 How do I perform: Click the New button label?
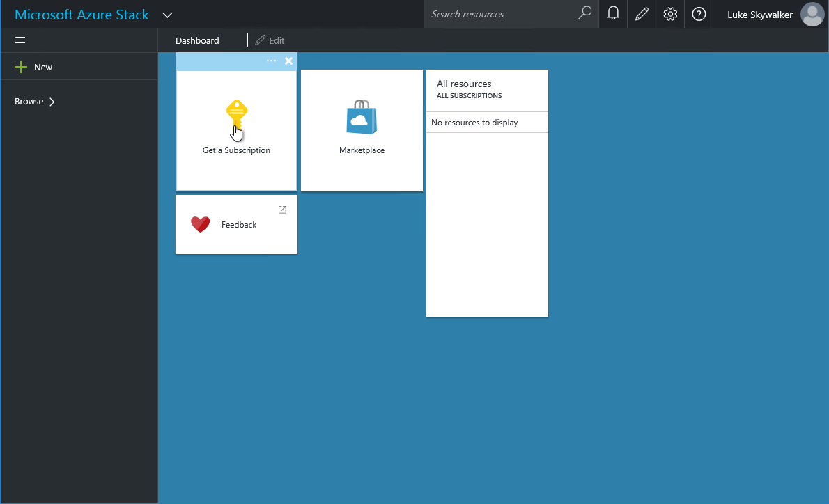coord(42,67)
